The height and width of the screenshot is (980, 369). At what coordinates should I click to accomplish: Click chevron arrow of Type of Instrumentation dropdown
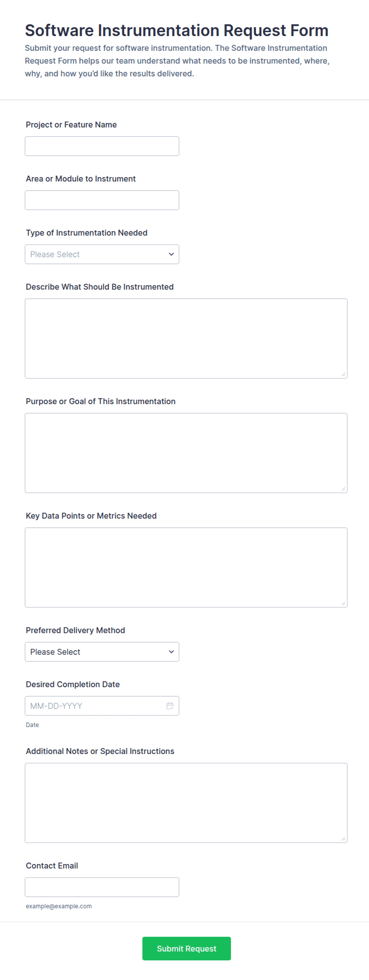(x=171, y=254)
